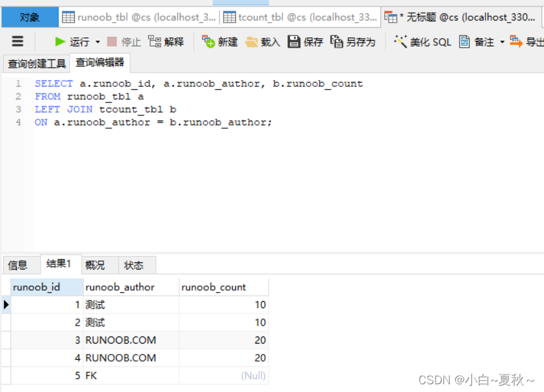Save the query with 保存 icon
The width and height of the screenshot is (544, 392).
[304, 41]
